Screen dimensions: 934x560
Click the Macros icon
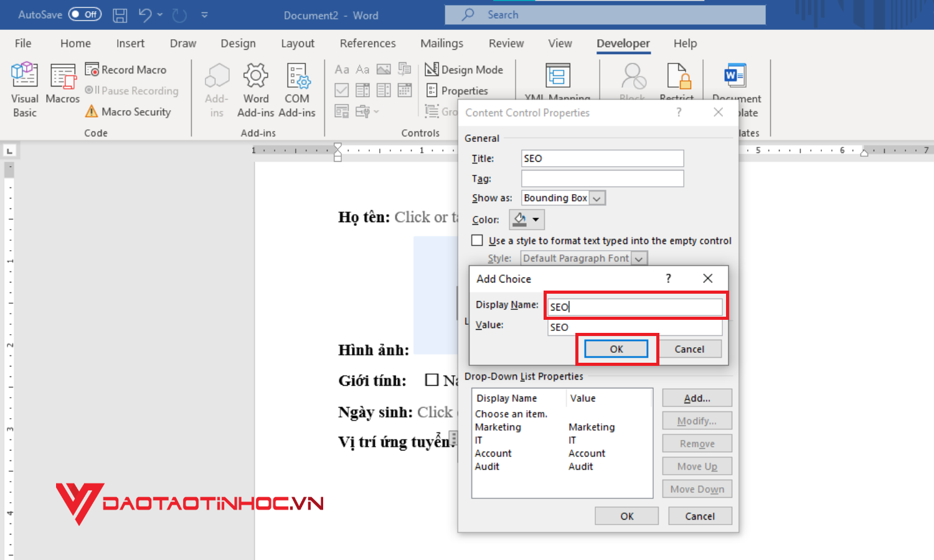tap(62, 87)
